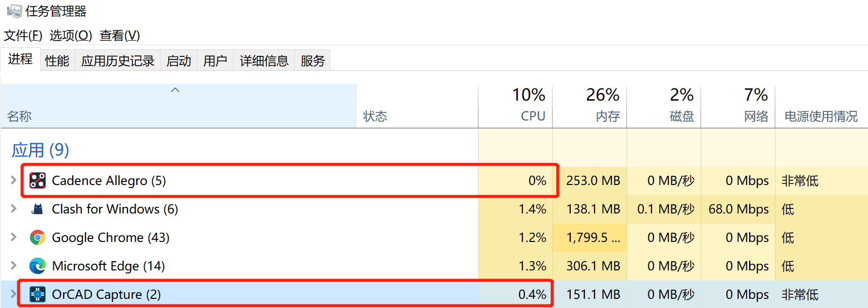Expand the Cadence Allegro process group
This screenshot has width=868, height=308.
(x=14, y=180)
